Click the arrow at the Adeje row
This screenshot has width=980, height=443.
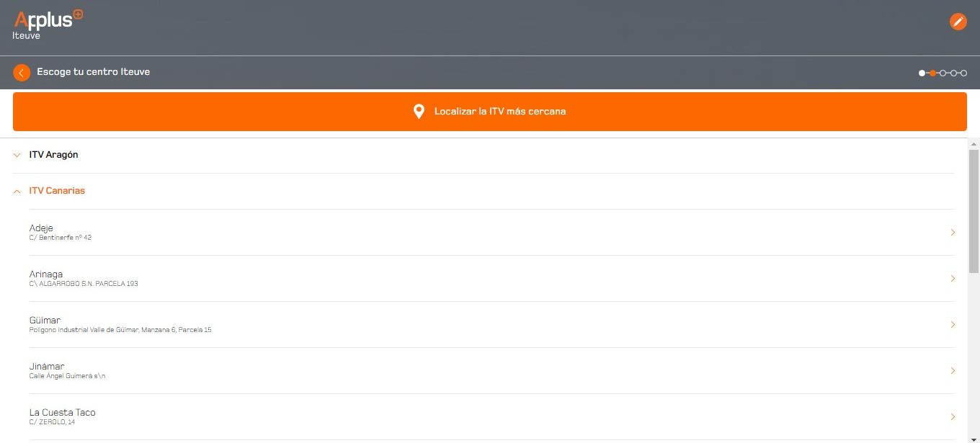tap(953, 232)
